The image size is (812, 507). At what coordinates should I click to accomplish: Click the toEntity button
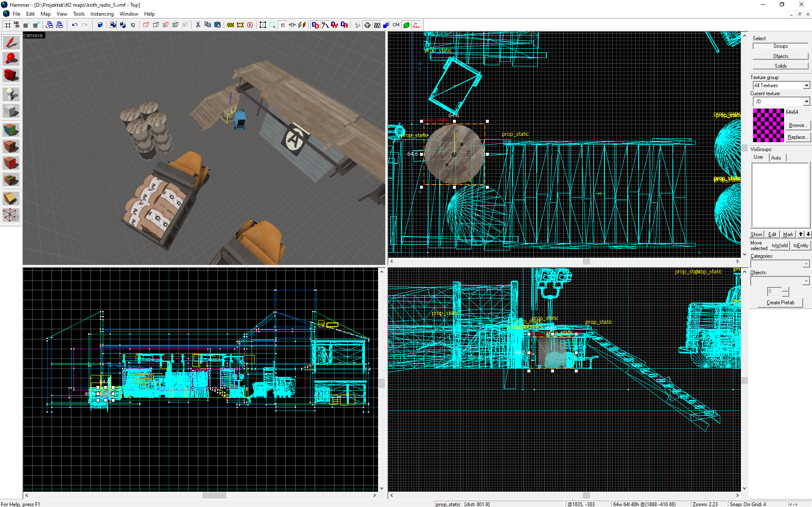tap(801, 245)
